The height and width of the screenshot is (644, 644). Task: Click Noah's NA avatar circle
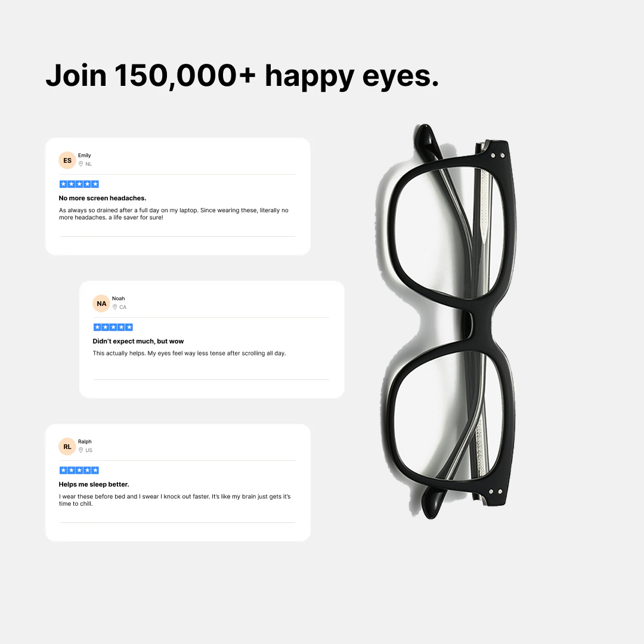pyautogui.click(x=101, y=304)
